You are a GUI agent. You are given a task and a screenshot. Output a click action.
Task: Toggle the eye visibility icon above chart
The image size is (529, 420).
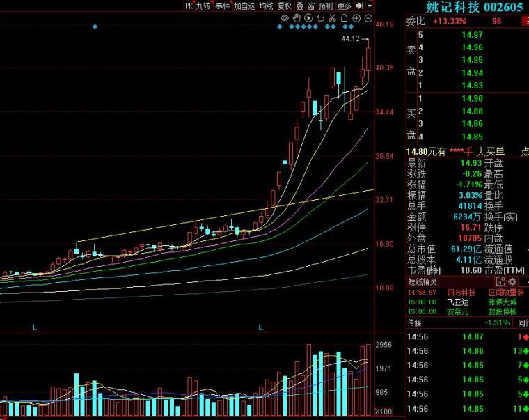pyautogui.click(x=285, y=18)
